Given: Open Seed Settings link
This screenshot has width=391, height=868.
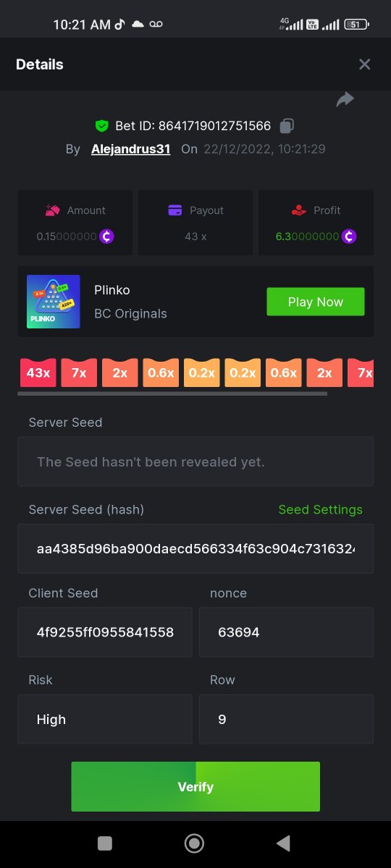Looking at the screenshot, I should point(321,509).
